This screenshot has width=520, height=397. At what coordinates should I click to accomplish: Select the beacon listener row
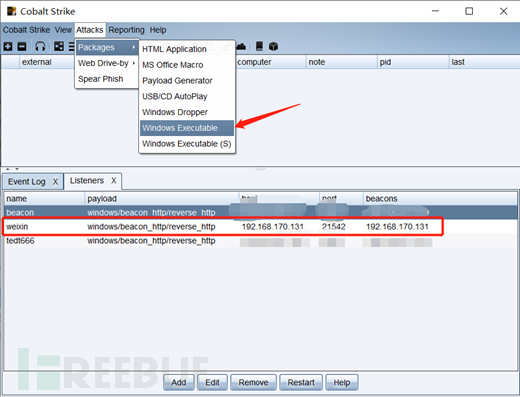tap(261, 212)
